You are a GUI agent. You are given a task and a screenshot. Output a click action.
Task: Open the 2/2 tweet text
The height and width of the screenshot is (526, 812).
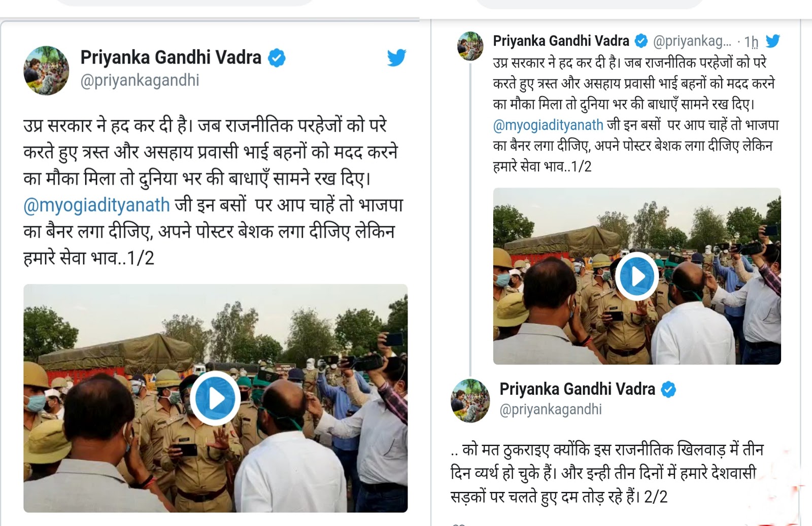(607, 473)
